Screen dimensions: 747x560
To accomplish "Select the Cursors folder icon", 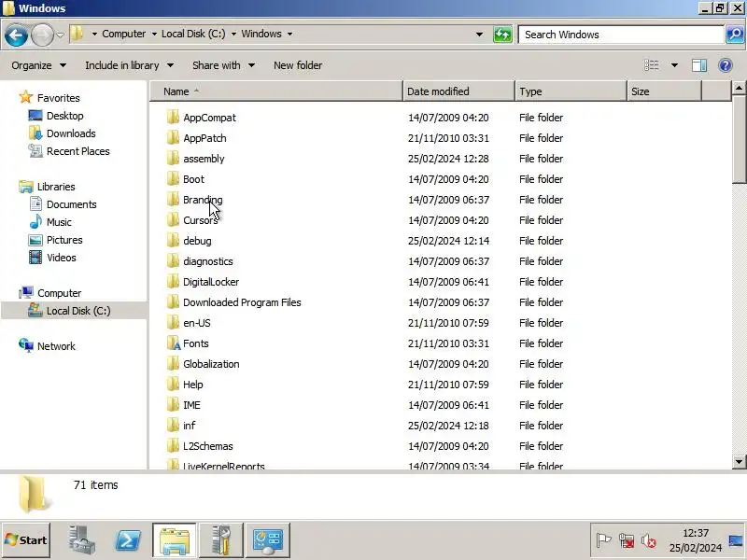I will [x=173, y=219].
